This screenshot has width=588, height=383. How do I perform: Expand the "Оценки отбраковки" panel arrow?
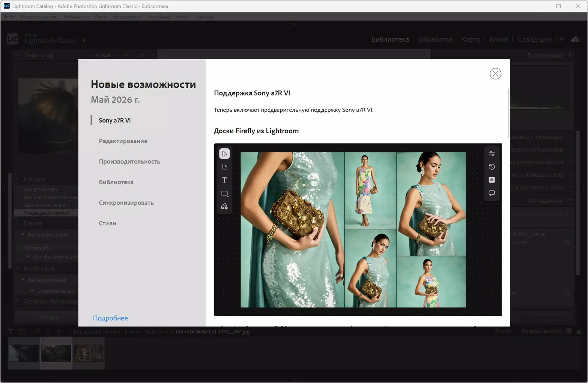point(570,149)
